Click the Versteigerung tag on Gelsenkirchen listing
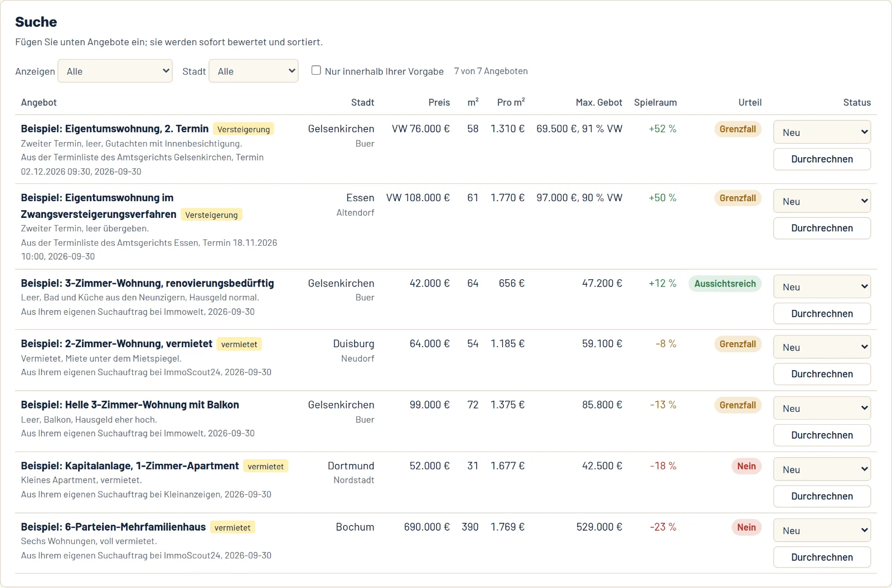This screenshot has width=892, height=588. pyautogui.click(x=244, y=129)
